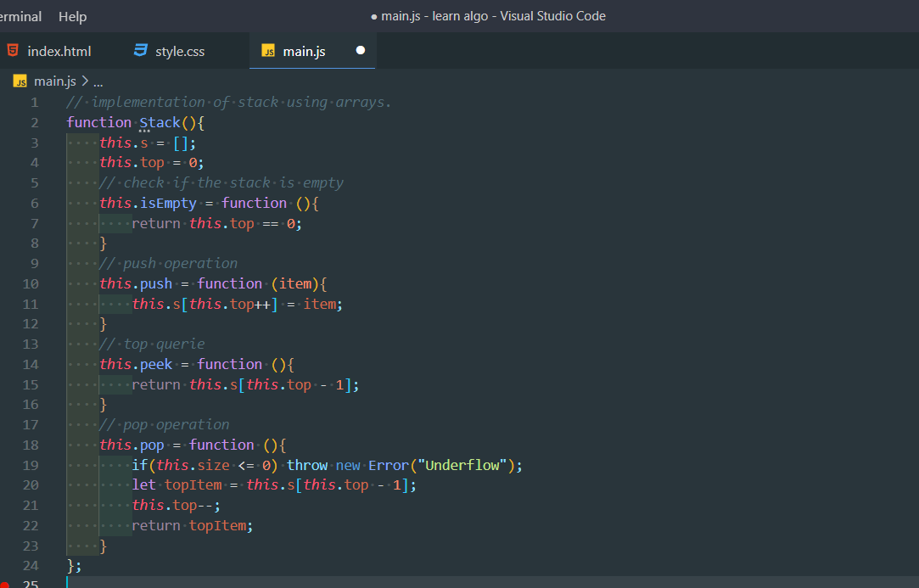919x588 pixels.
Task: Click the Stack function name on line 2
Action: 160,122
